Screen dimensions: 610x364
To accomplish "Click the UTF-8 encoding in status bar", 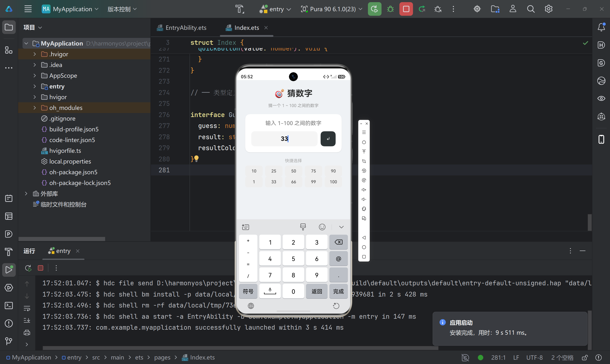I will tap(534, 358).
